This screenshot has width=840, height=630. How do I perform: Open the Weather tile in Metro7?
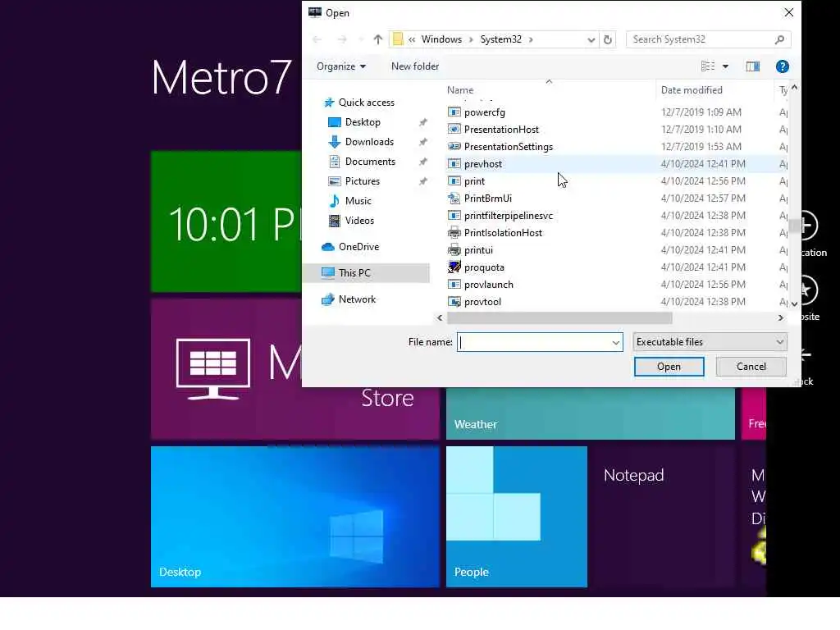[591, 413]
